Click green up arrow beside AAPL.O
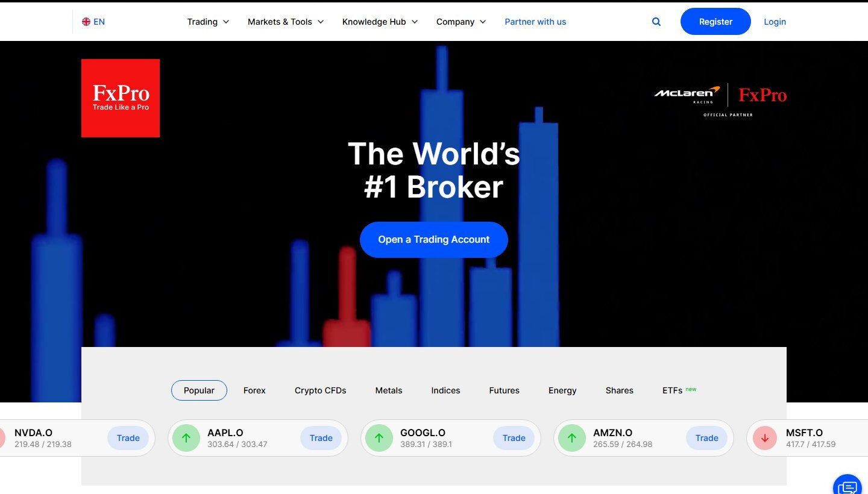 pyautogui.click(x=186, y=438)
